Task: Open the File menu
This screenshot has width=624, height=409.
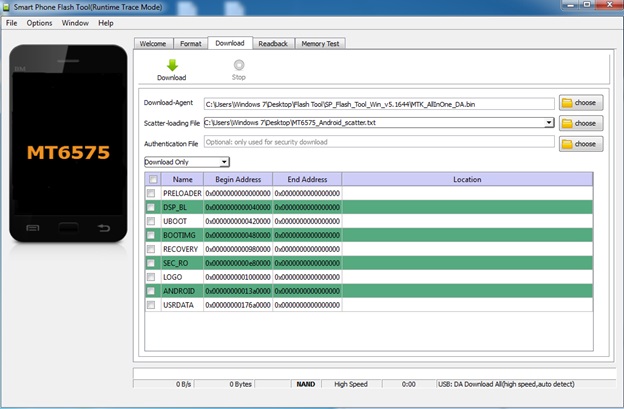Action: pyautogui.click(x=12, y=23)
